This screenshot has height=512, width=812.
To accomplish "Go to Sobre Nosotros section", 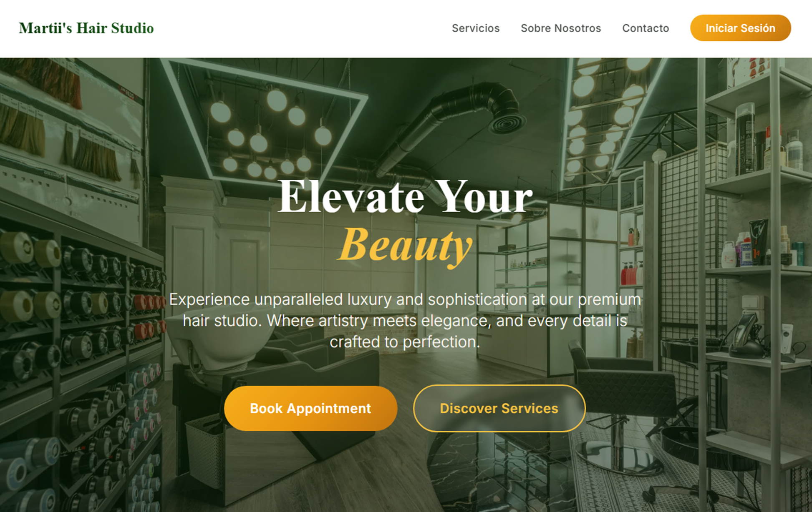I will pyautogui.click(x=561, y=28).
